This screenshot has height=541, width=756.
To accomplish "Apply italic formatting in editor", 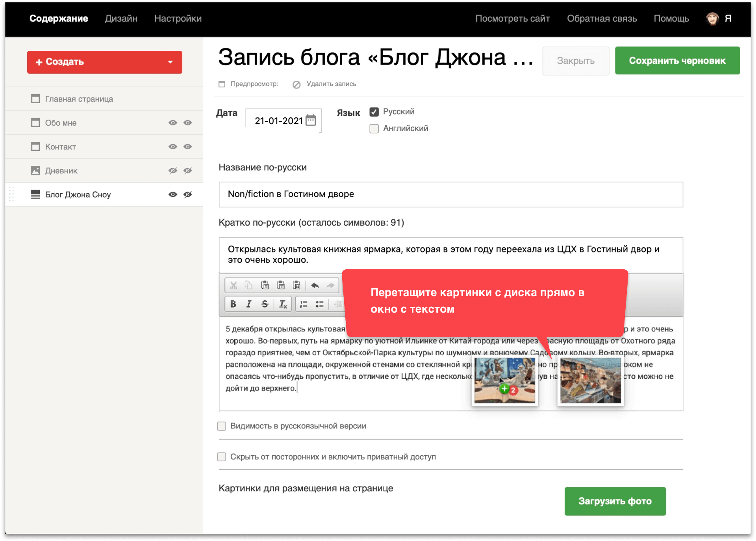I will pyautogui.click(x=249, y=304).
